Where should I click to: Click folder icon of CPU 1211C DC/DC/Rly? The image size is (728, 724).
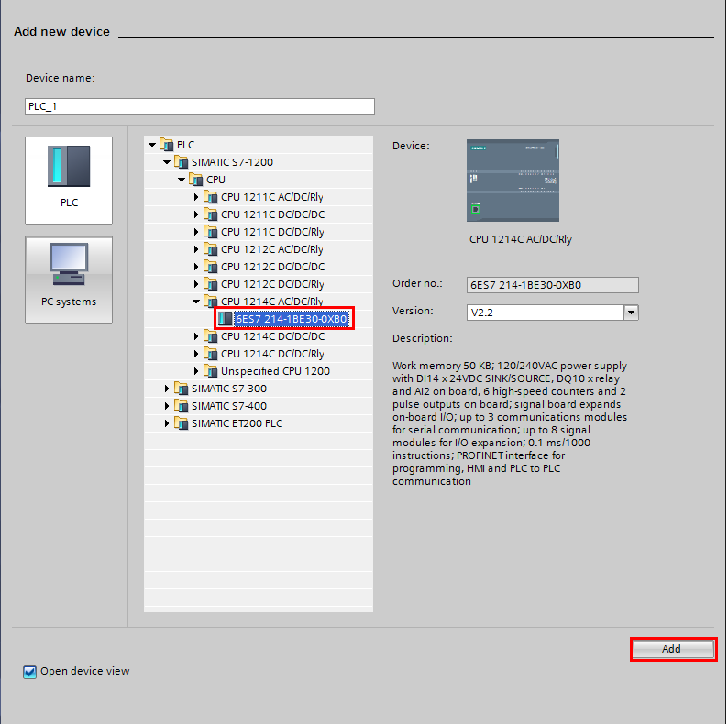211,232
